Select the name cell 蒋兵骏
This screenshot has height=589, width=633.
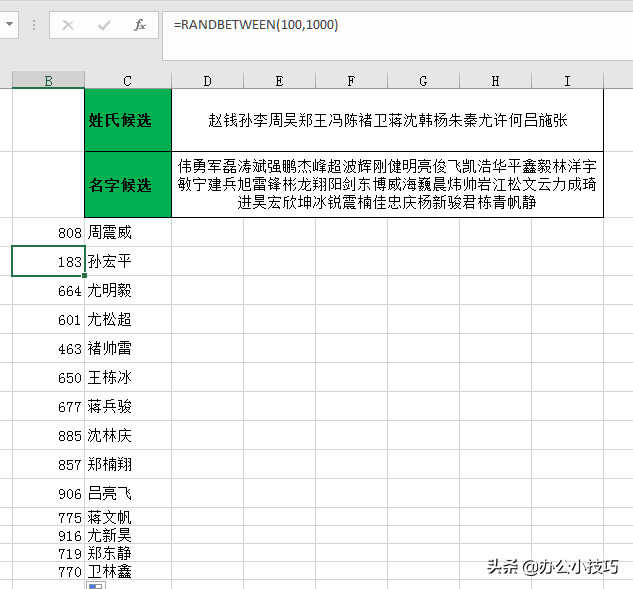click(128, 407)
